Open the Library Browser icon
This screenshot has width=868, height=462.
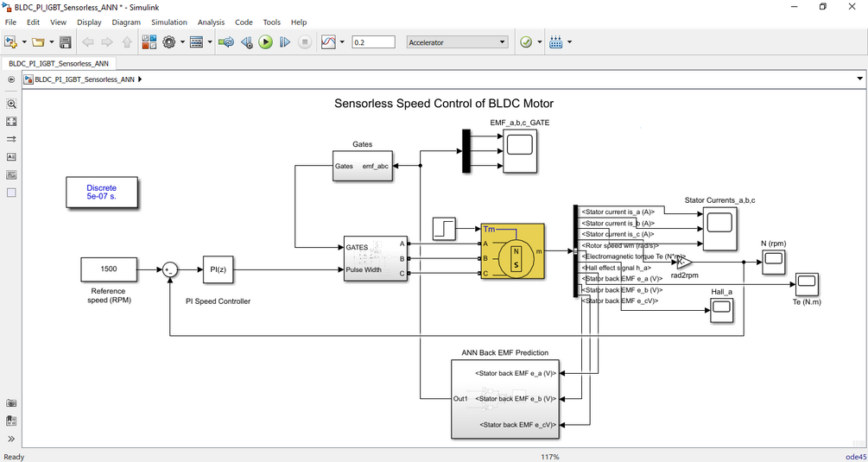tap(149, 42)
